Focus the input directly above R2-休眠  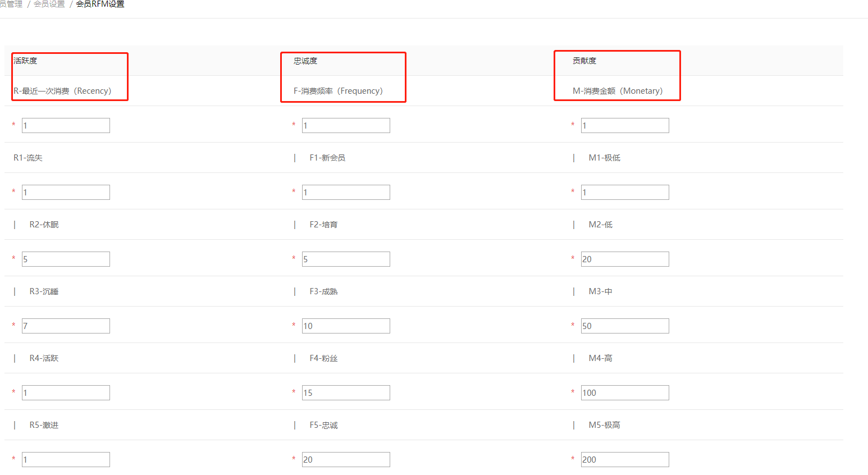66,192
